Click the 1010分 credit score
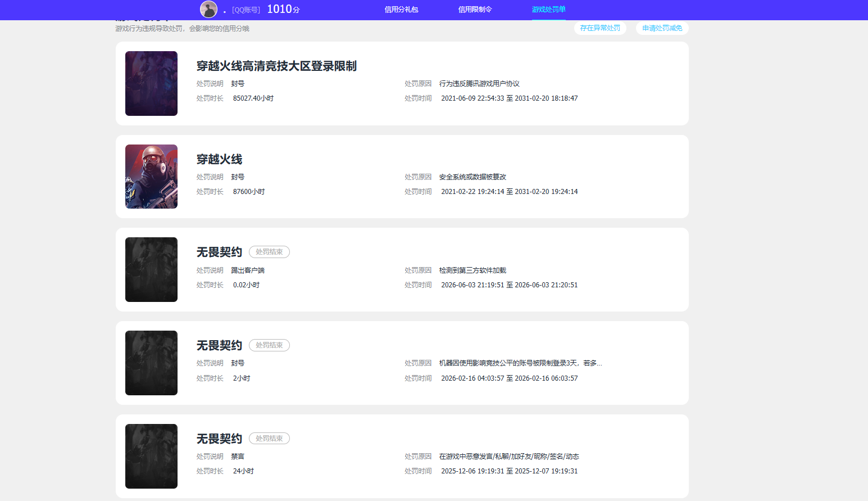868x501 pixels. (283, 9)
